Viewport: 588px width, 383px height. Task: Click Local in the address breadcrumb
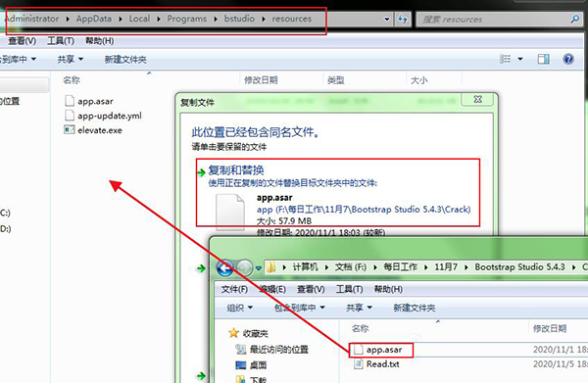coord(139,19)
